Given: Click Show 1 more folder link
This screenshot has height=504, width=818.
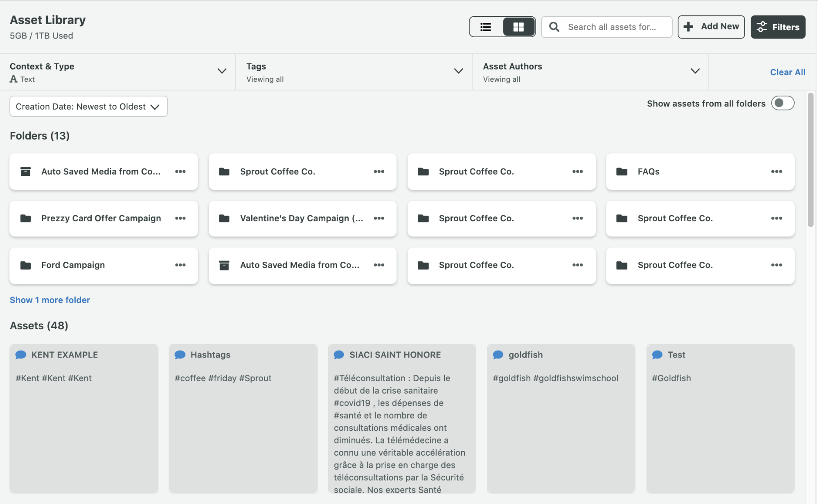Looking at the screenshot, I should coord(50,300).
